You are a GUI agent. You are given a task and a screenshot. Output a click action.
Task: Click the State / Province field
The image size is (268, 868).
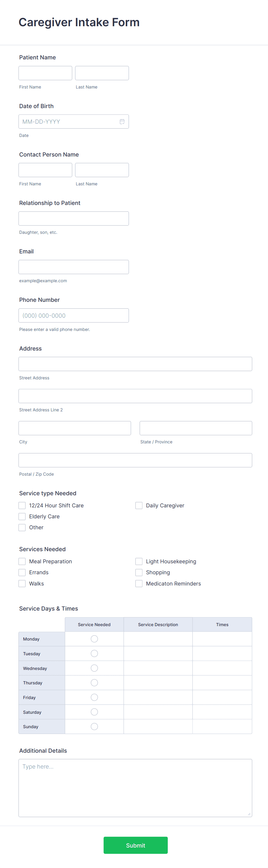pyautogui.click(x=196, y=428)
